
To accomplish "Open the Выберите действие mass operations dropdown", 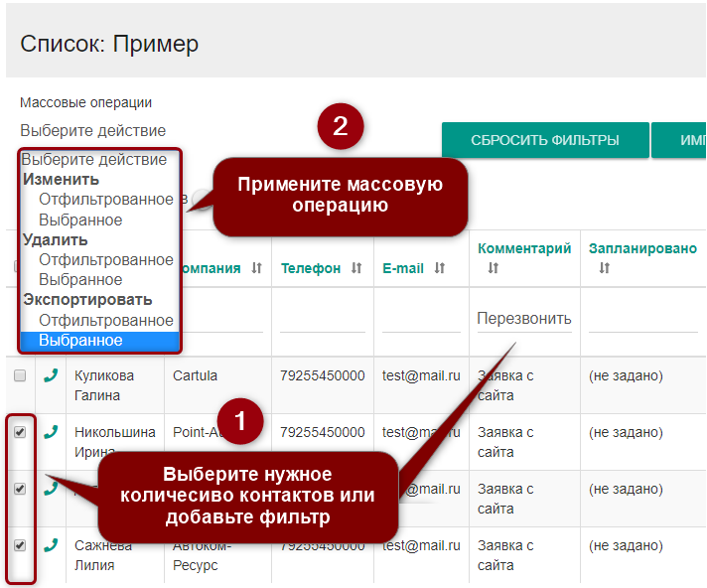I will point(92,131).
